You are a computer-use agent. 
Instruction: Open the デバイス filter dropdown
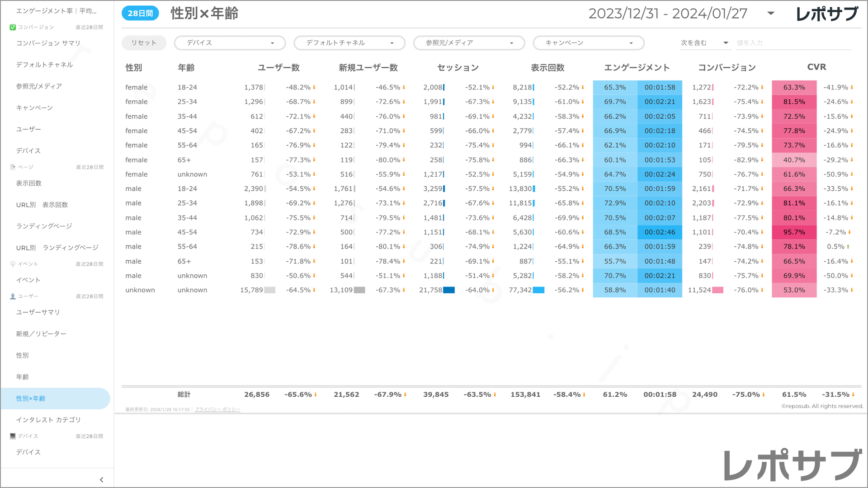[x=230, y=43]
